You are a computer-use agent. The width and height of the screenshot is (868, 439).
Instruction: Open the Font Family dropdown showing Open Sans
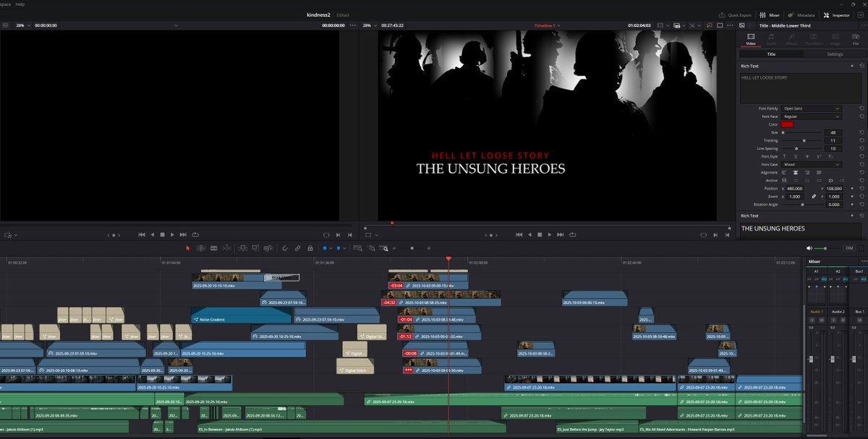coord(812,108)
